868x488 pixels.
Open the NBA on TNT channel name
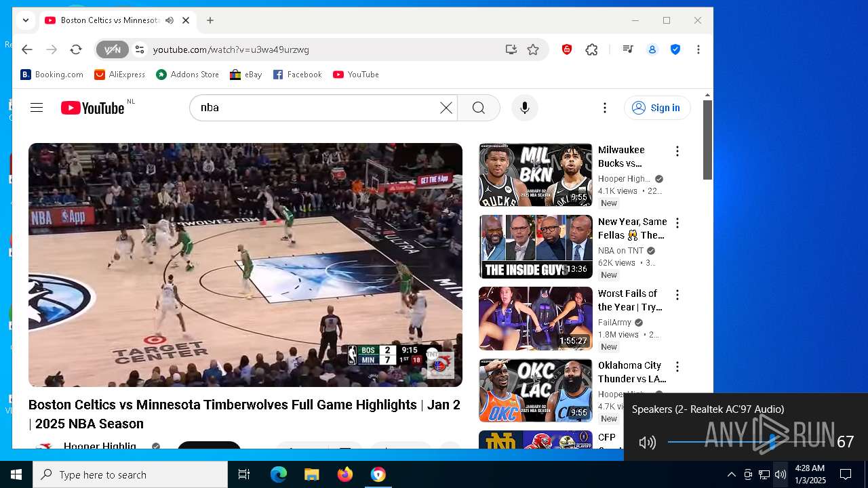tap(620, 251)
